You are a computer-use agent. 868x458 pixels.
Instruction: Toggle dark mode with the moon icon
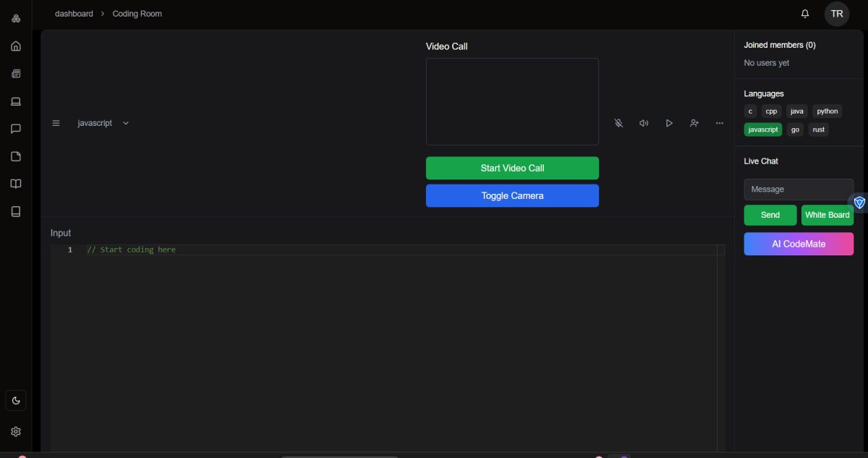pyautogui.click(x=16, y=401)
